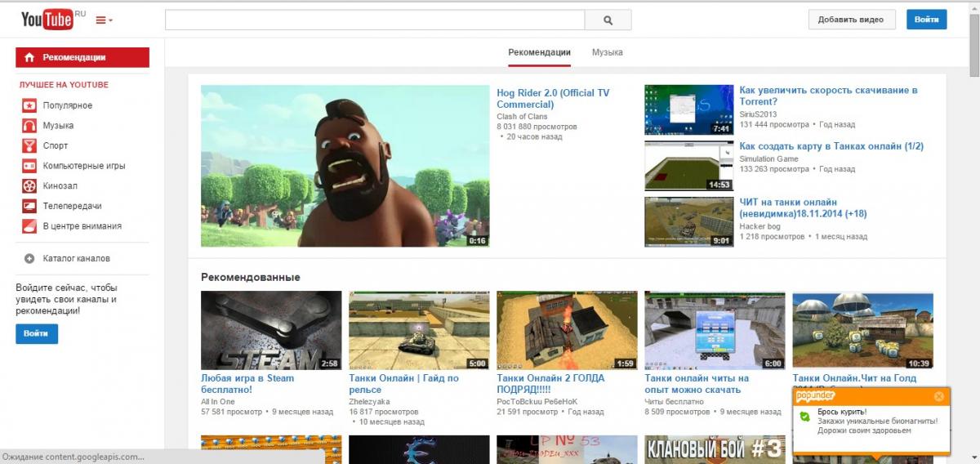Open Танки Онлайн Гайд по рельсе thumbnail
Screen dimensions: 980x464
click(x=419, y=330)
